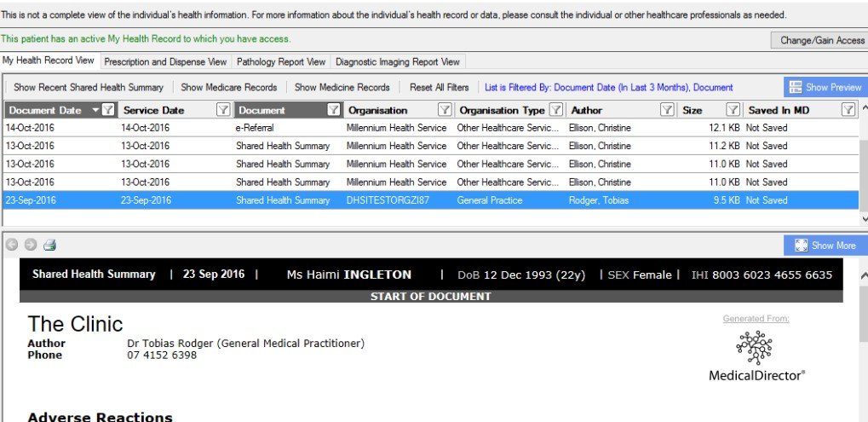Click the 9.5 KB size cell

click(x=727, y=200)
